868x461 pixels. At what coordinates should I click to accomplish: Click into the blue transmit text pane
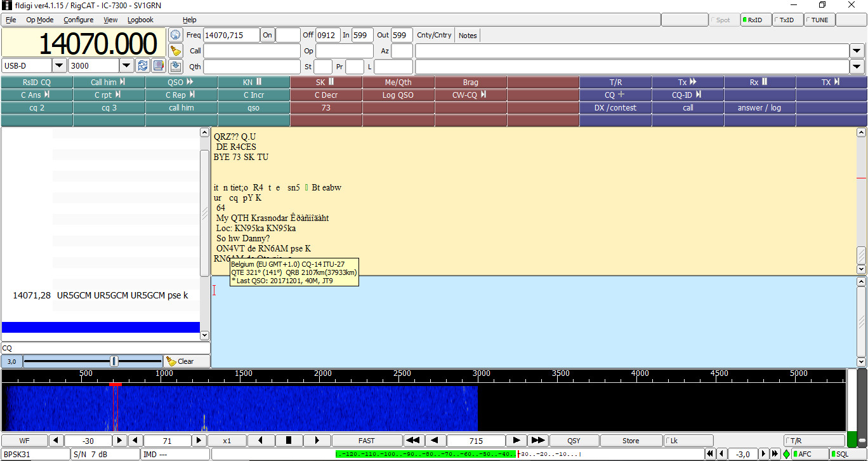point(534,321)
